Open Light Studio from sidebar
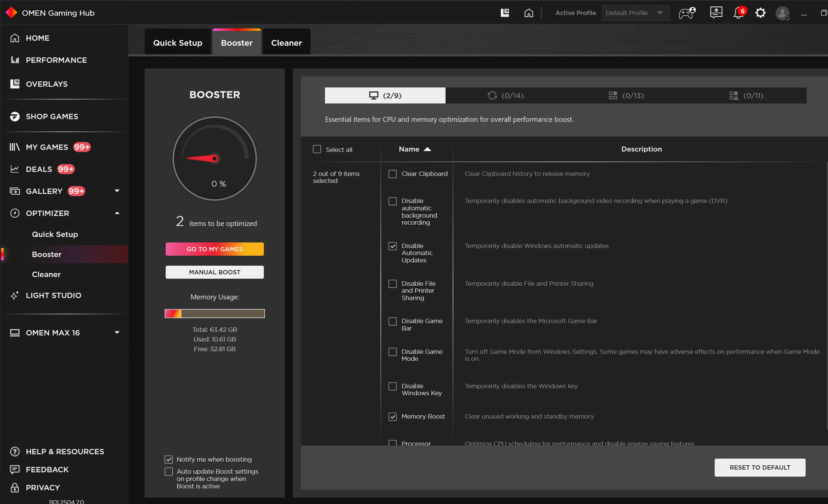This screenshot has width=828, height=504. point(53,295)
